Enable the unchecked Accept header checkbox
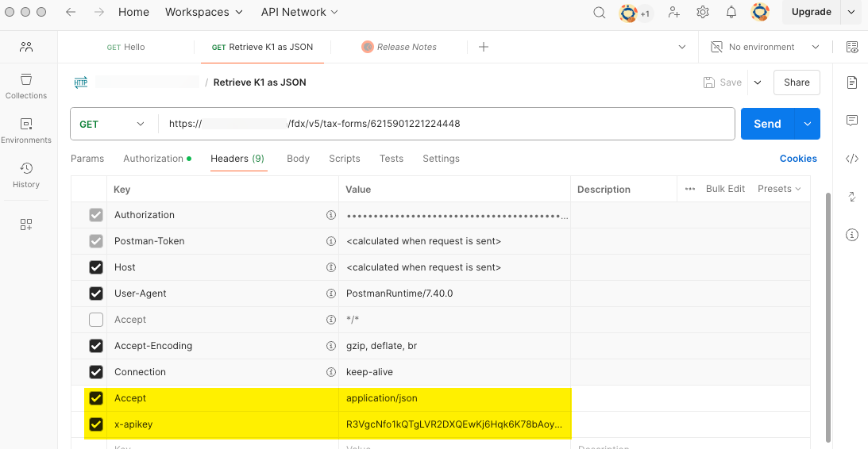 (96, 320)
